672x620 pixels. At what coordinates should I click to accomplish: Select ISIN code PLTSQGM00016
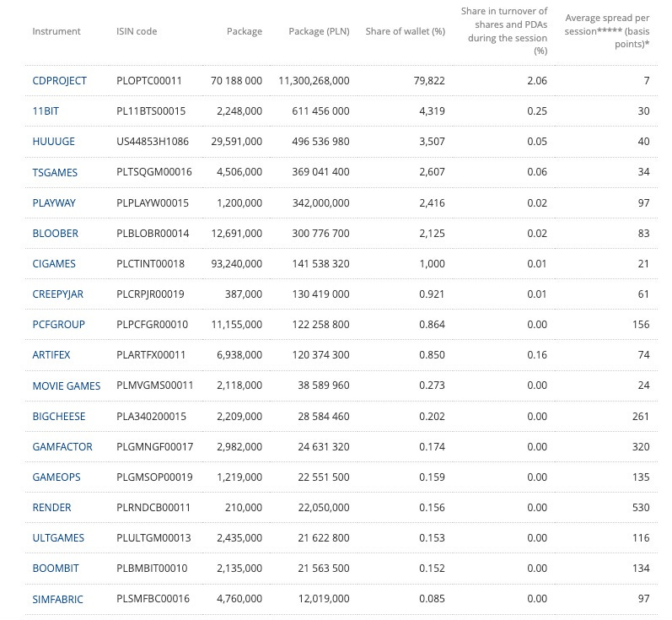154,172
